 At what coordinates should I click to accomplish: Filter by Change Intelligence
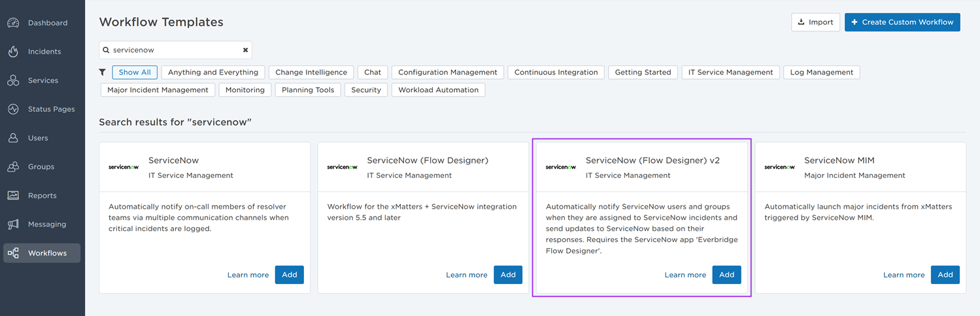tap(311, 73)
